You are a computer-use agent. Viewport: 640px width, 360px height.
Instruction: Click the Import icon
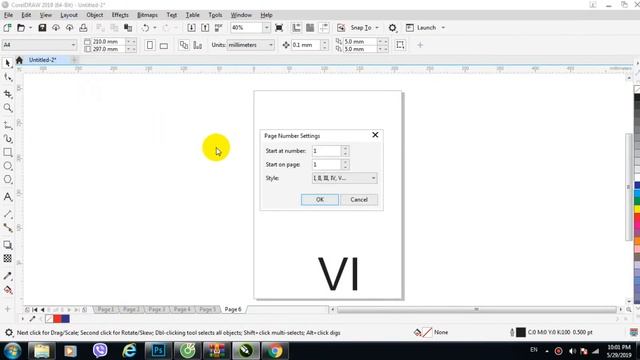pyautogui.click(x=191, y=28)
